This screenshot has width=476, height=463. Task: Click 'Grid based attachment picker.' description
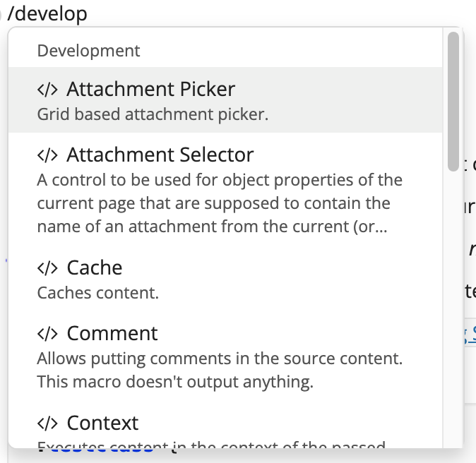click(x=153, y=114)
